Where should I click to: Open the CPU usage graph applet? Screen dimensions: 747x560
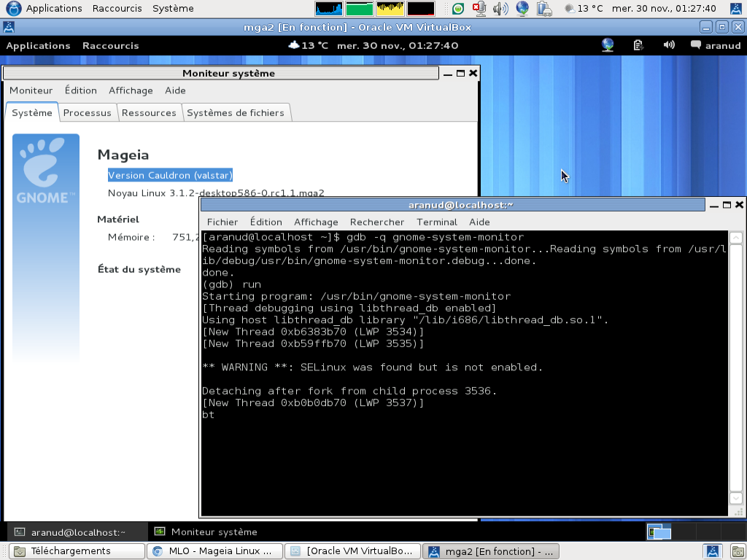pos(329,9)
